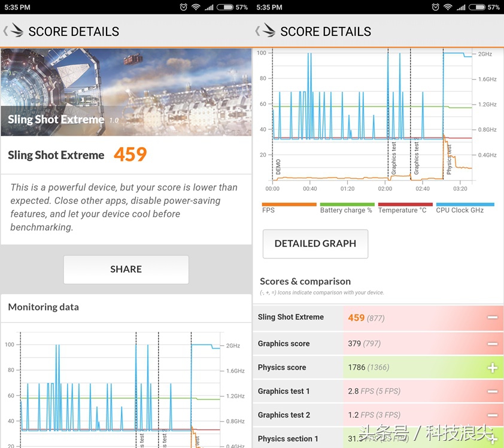This screenshot has height=448, width=504.
Task: Click the orange FPS legend marker
Action: (x=289, y=205)
